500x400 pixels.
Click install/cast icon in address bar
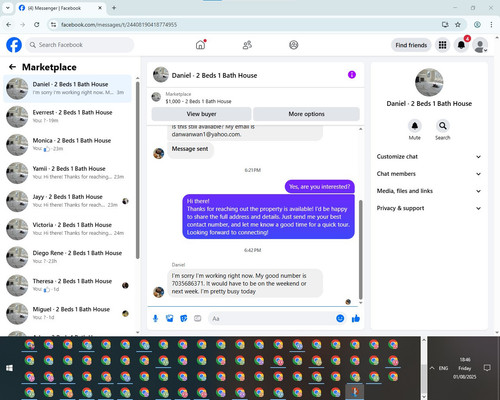pyautogui.click(x=445, y=24)
